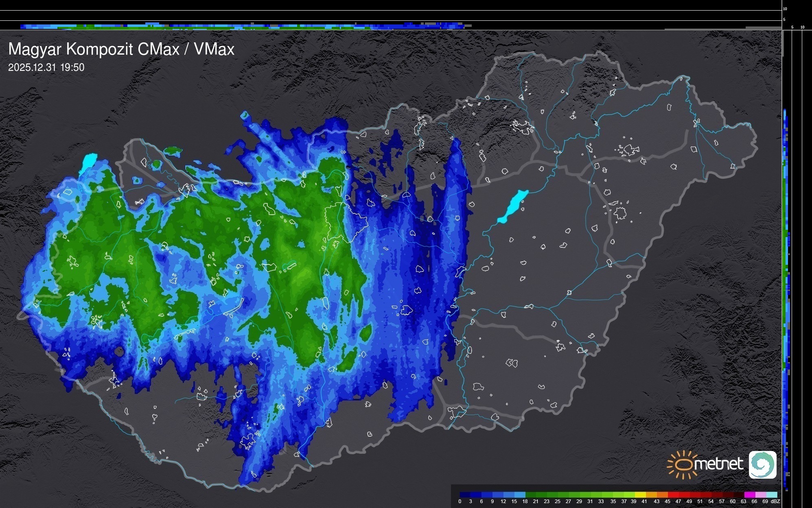Screen dimensions: 812x508
Task: Select the magenta 63 dBZ legend color
Action: click(749, 495)
